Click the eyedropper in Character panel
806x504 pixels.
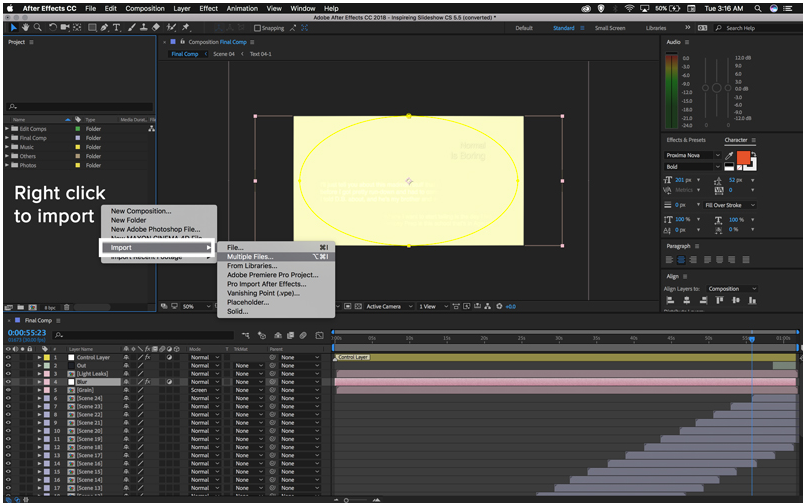coord(730,155)
